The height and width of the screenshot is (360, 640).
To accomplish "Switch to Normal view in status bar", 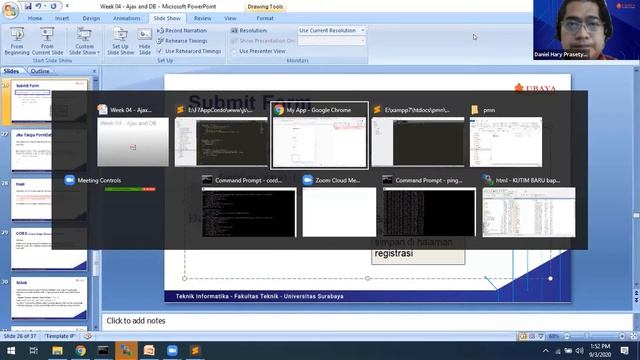I will tap(523, 336).
